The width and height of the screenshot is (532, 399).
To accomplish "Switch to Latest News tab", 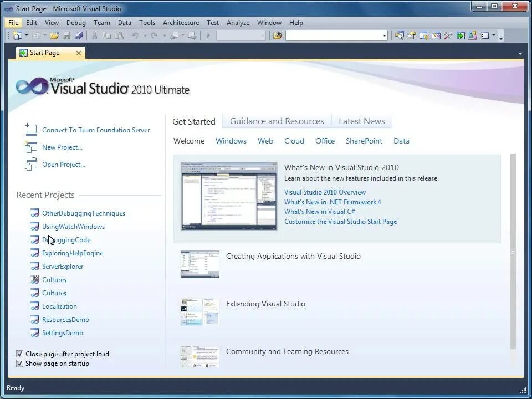I will click(362, 121).
